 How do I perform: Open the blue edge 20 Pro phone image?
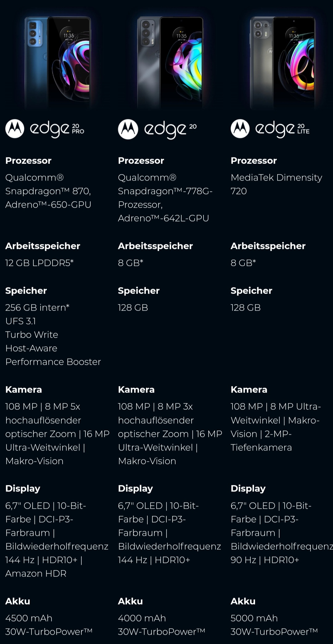point(58,62)
